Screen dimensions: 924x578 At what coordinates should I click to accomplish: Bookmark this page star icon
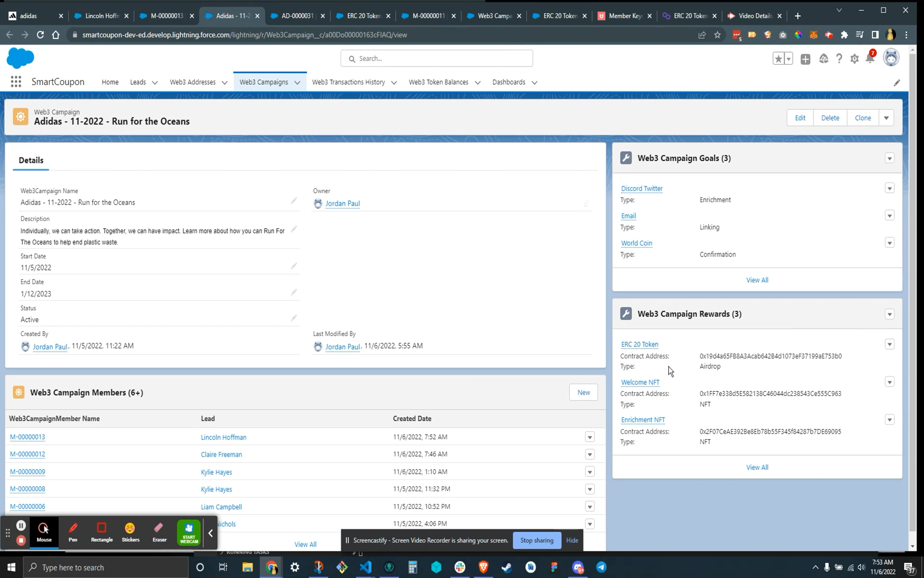pyautogui.click(x=717, y=35)
